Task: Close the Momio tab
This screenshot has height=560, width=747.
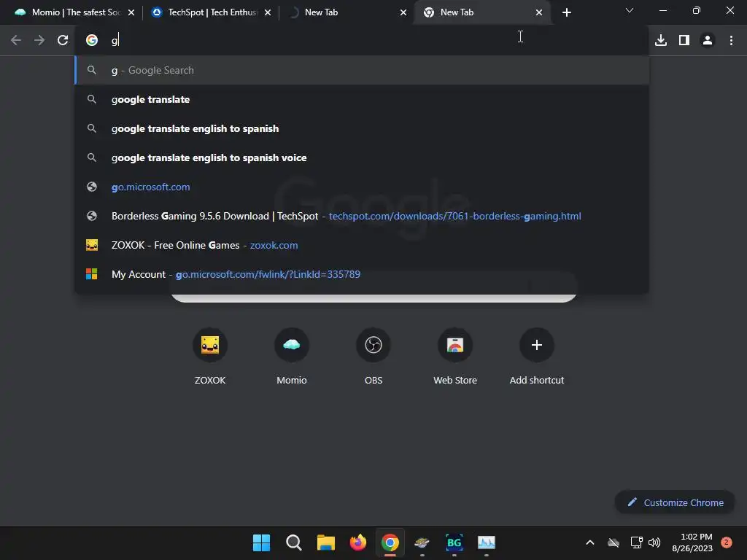Action: tap(131, 13)
